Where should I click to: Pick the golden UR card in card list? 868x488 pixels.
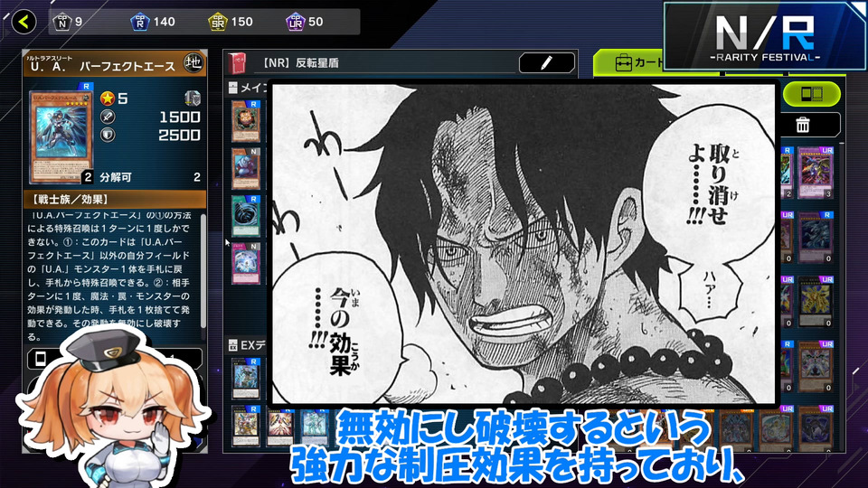coord(816,302)
